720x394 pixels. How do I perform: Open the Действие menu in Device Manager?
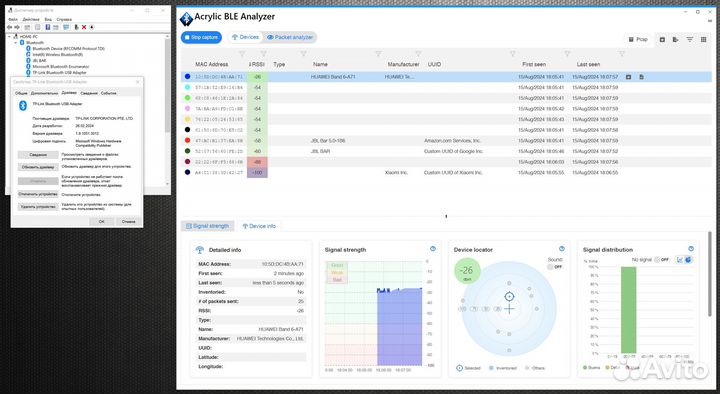pos(31,20)
